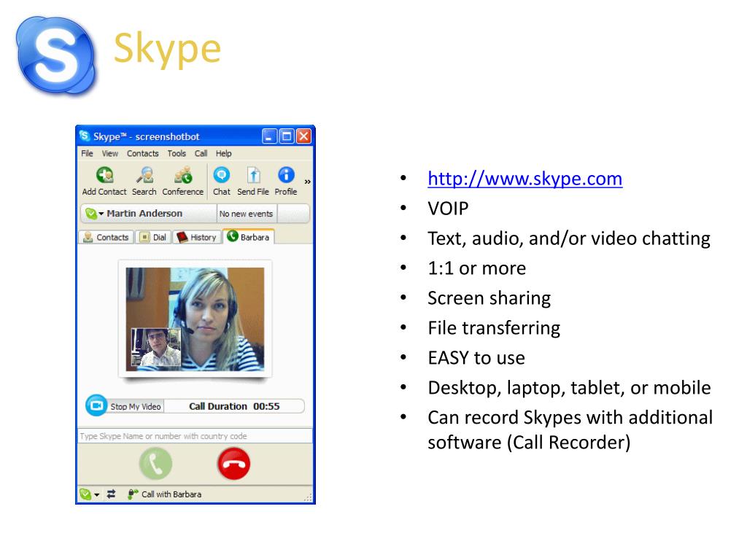Viewport: 747px width, 560px height.
Task: Click the green call button
Action: (x=155, y=463)
